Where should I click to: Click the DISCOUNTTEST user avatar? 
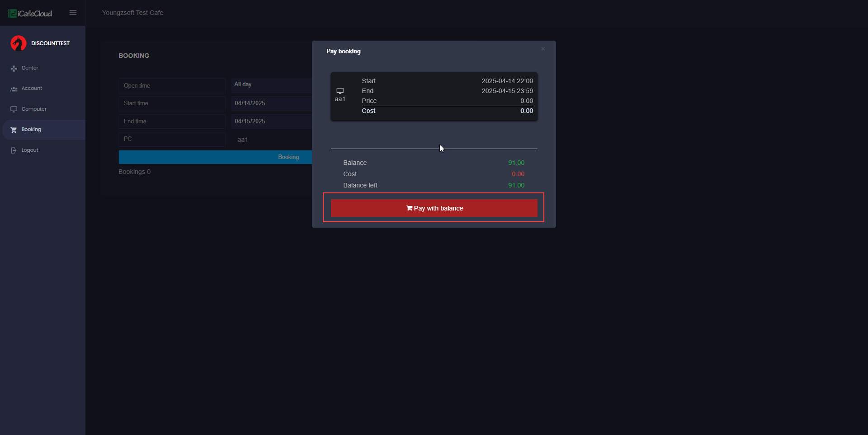tap(19, 43)
